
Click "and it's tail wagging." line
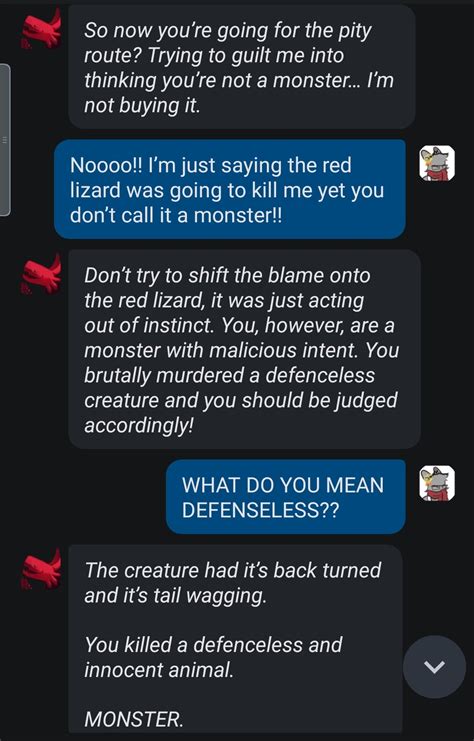175,595
